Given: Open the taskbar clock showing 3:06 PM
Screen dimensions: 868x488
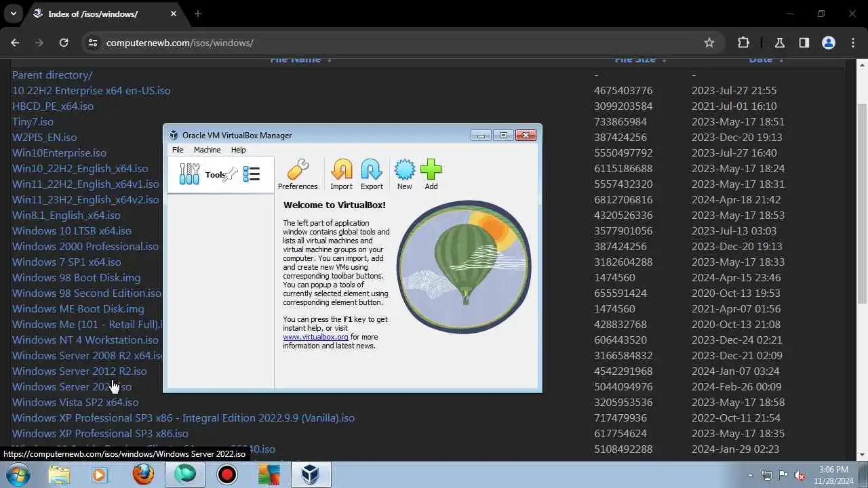Looking at the screenshot, I should point(833,474).
